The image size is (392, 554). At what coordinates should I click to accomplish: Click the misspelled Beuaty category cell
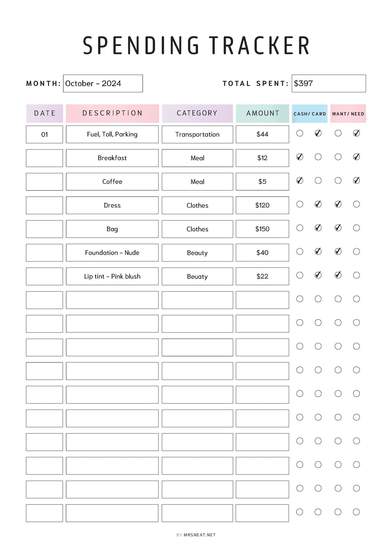[x=197, y=276]
